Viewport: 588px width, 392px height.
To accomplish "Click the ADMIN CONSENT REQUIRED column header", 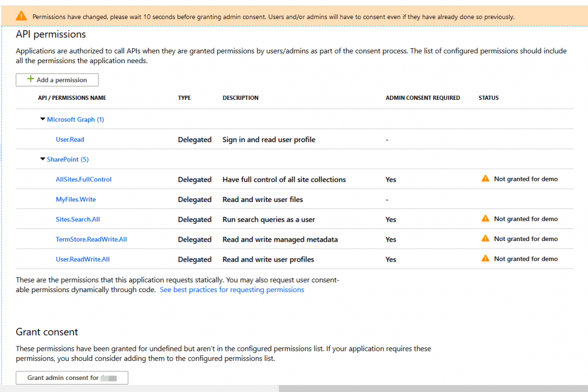I will [x=423, y=98].
